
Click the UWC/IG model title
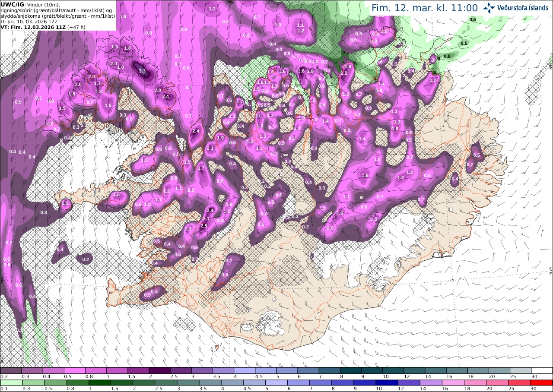coord(12,4)
